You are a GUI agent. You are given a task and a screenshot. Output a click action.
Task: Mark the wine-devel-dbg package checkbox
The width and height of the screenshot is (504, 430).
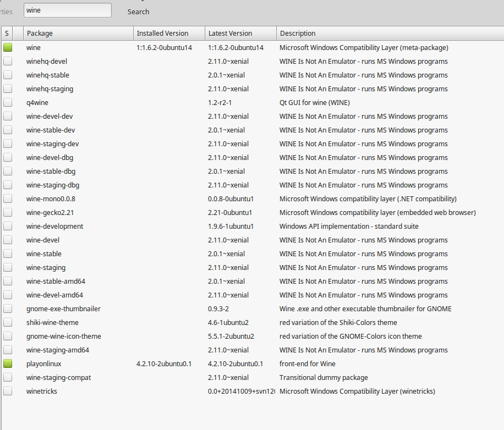pos(8,157)
